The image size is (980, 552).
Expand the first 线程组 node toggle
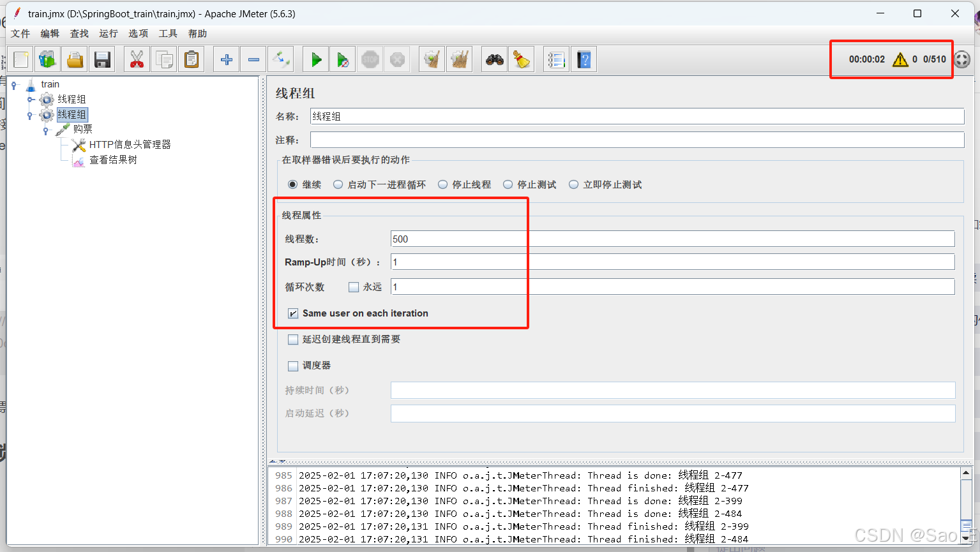pyautogui.click(x=30, y=100)
